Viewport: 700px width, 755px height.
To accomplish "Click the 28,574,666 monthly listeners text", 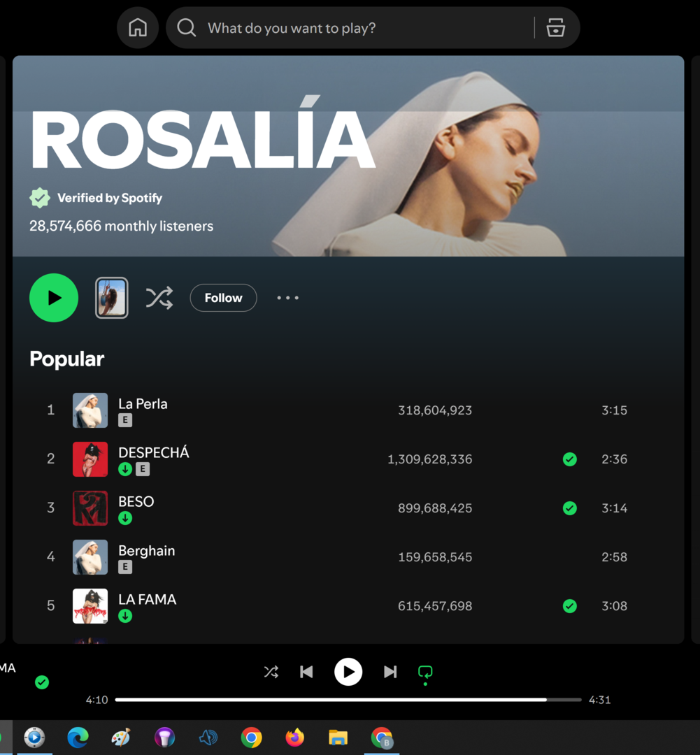I will (x=122, y=226).
